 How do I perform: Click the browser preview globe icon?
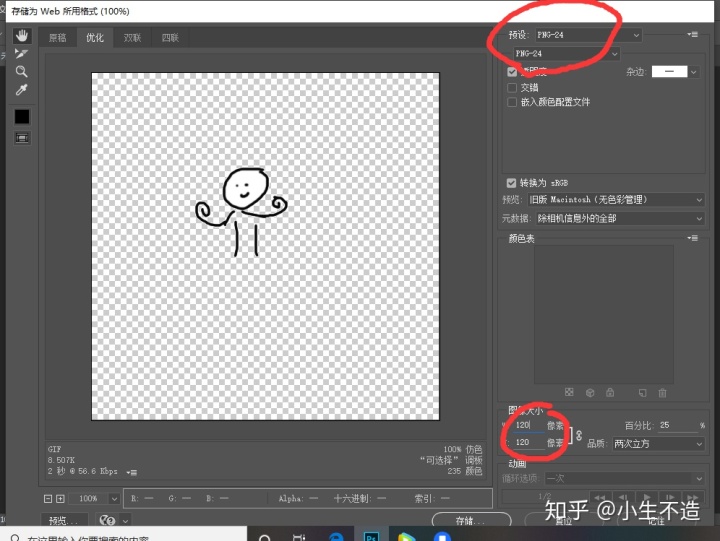click(x=107, y=520)
